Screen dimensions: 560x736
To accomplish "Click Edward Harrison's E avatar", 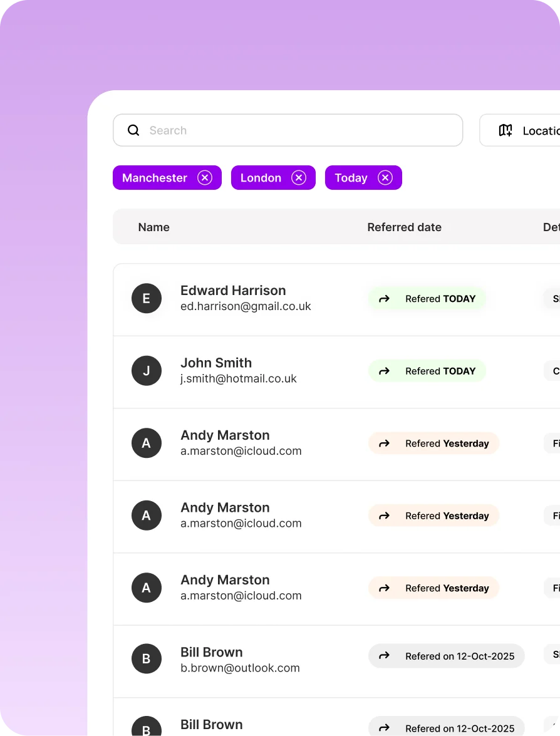I will 147,299.
